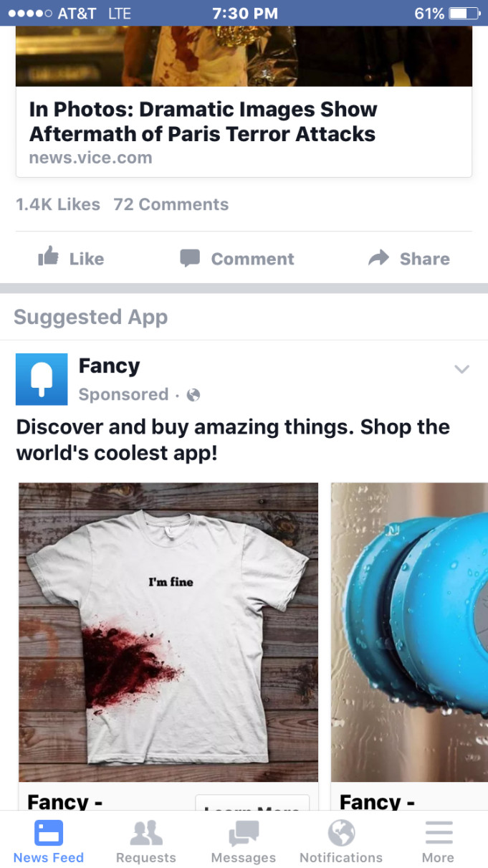Screen dimensions: 488x868
Task: Tap the I'm fine t-shirt image
Action: point(168,632)
